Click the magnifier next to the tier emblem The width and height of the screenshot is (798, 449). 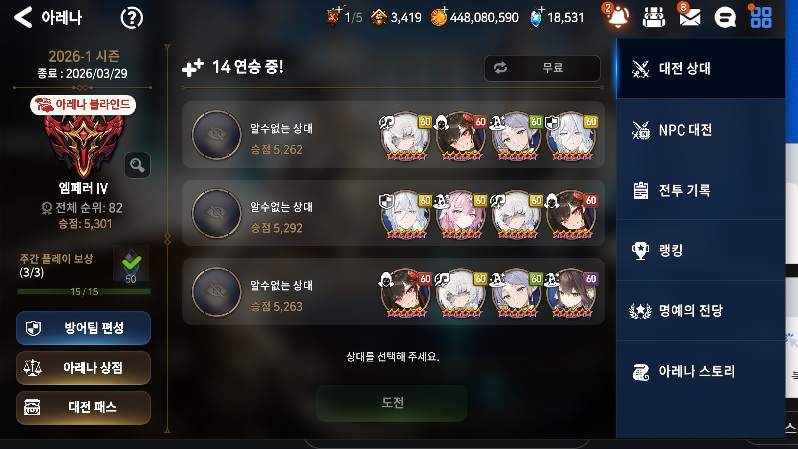click(137, 165)
